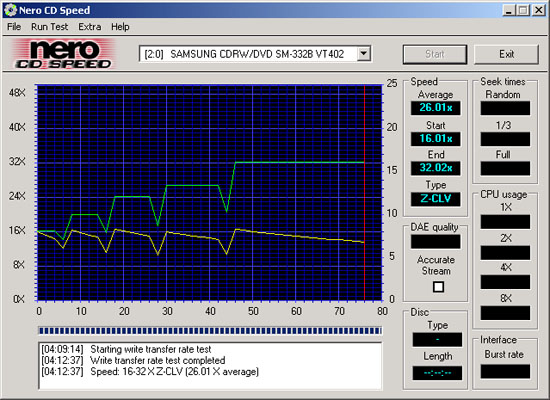Click the Exit button
Screen dimensions: 550x400
507,54
